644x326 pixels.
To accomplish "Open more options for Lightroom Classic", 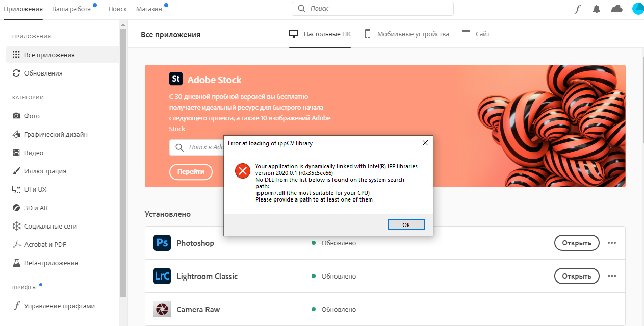I will [x=612, y=276].
